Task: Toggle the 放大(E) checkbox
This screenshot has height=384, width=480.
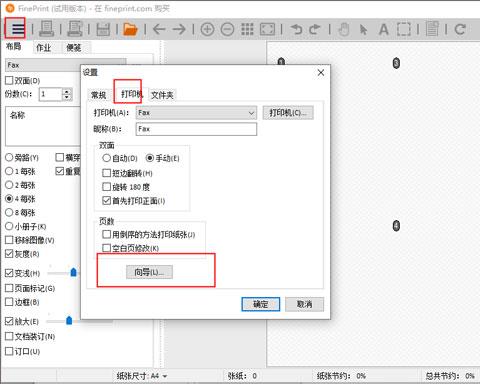Action: (9, 321)
